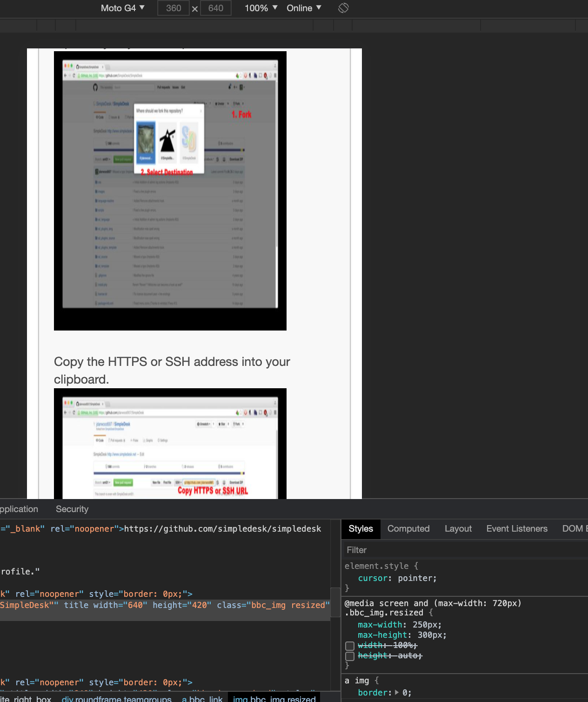
Task: Disable the width: 100% style checkbox
Action: click(x=350, y=646)
